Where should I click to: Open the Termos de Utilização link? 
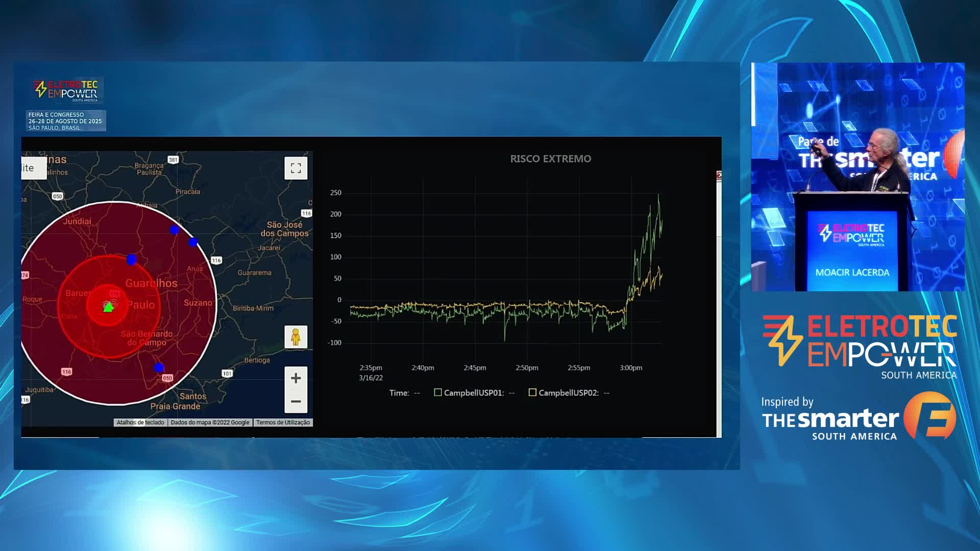[283, 422]
